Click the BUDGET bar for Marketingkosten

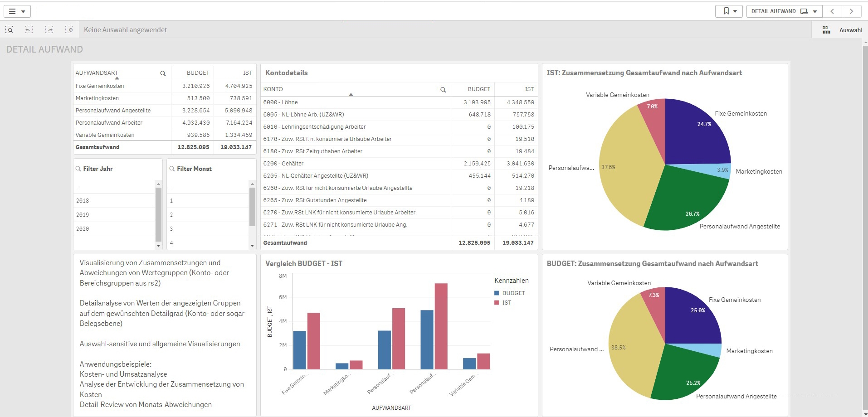click(x=342, y=366)
